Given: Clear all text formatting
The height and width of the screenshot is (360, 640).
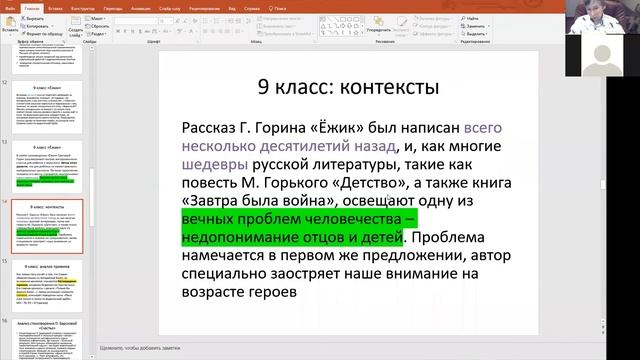Looking at the screenshot, I should [x=195, y=21].
